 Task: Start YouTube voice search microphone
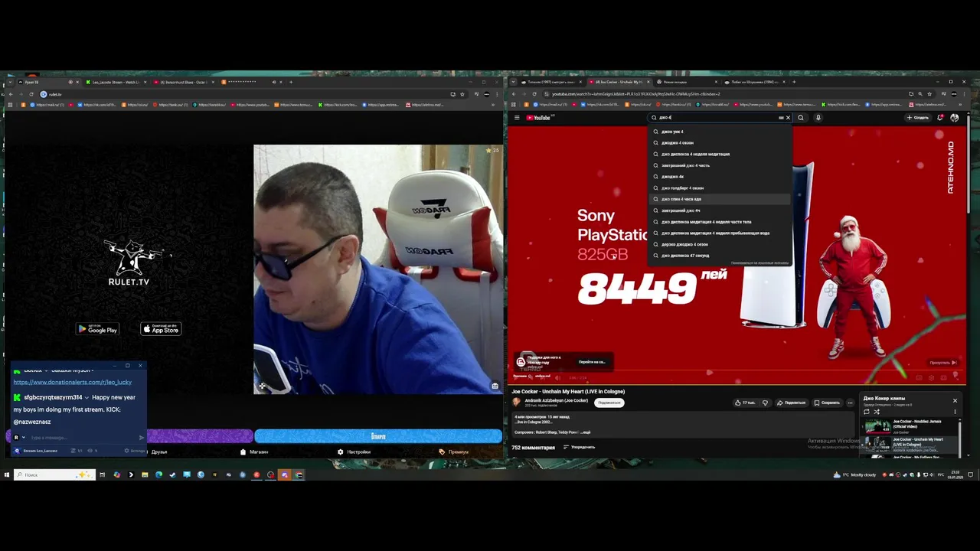(x=818, y=118)
